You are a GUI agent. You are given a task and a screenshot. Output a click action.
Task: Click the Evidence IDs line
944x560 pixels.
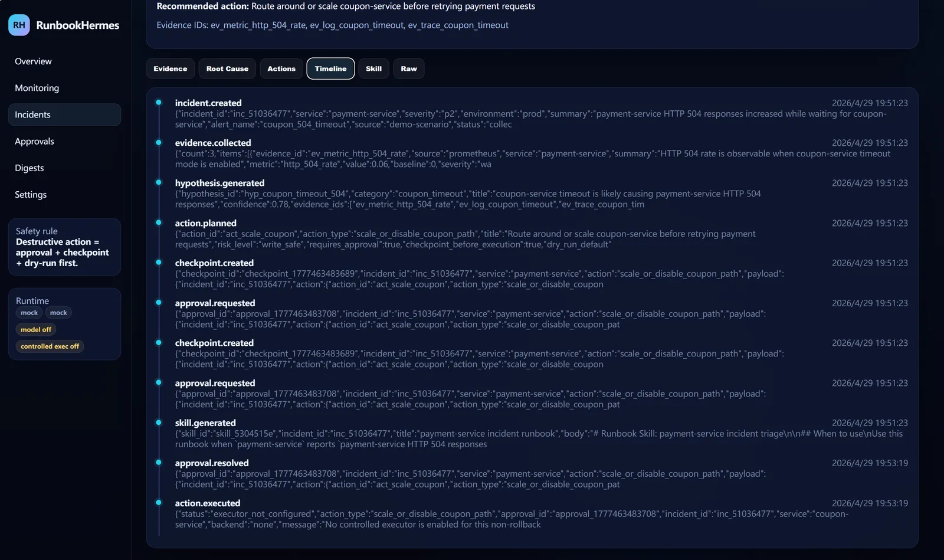click(332, 25)
